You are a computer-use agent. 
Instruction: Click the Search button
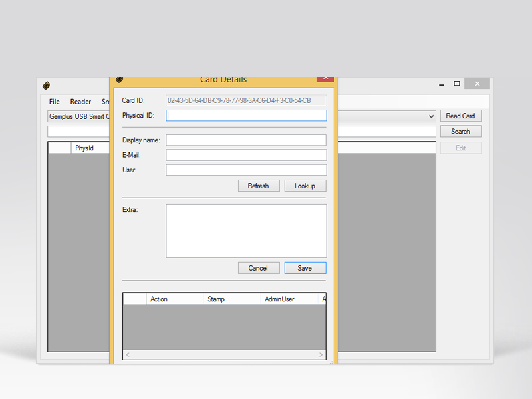coord(460,132)
